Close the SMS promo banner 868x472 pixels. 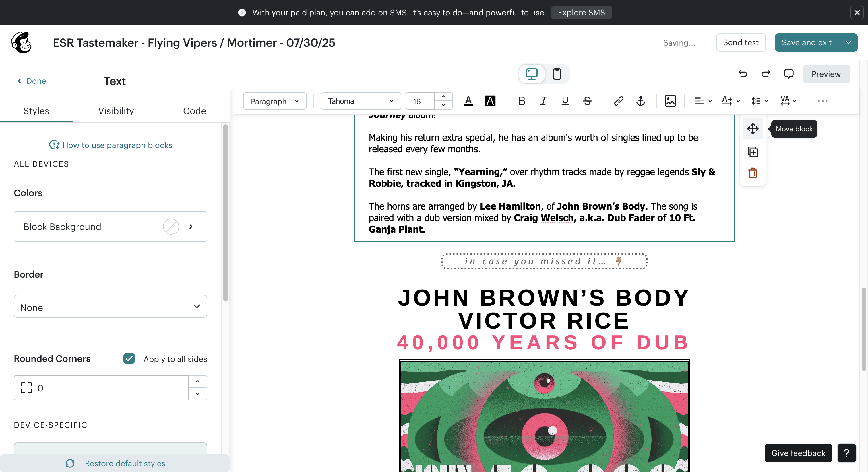[x=857, y=13]
